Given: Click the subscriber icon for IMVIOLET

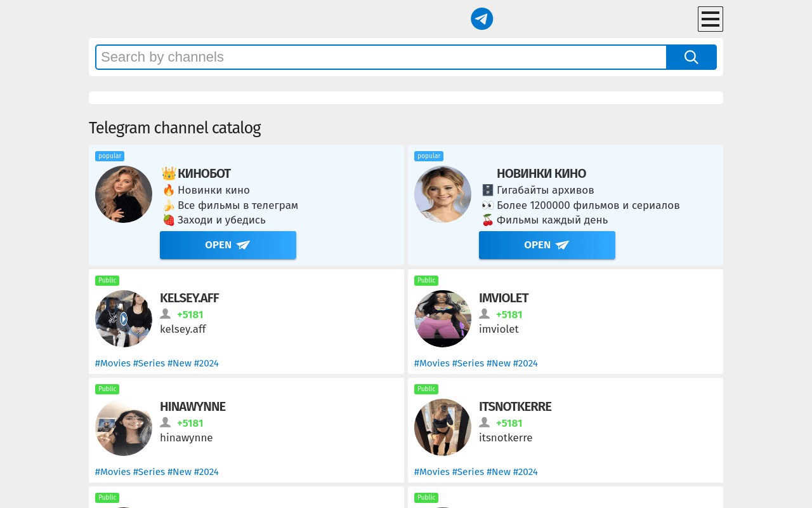Looking at the screenshot, I should (x=485, y=314).
